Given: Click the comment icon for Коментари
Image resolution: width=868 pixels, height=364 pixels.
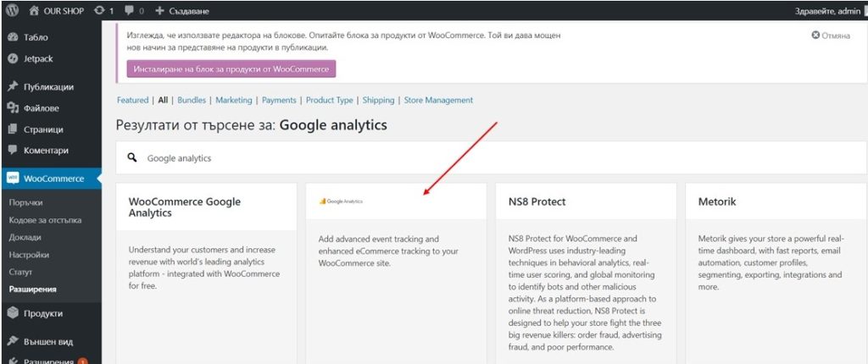Looking at the screenshot, I should [14, 151].
